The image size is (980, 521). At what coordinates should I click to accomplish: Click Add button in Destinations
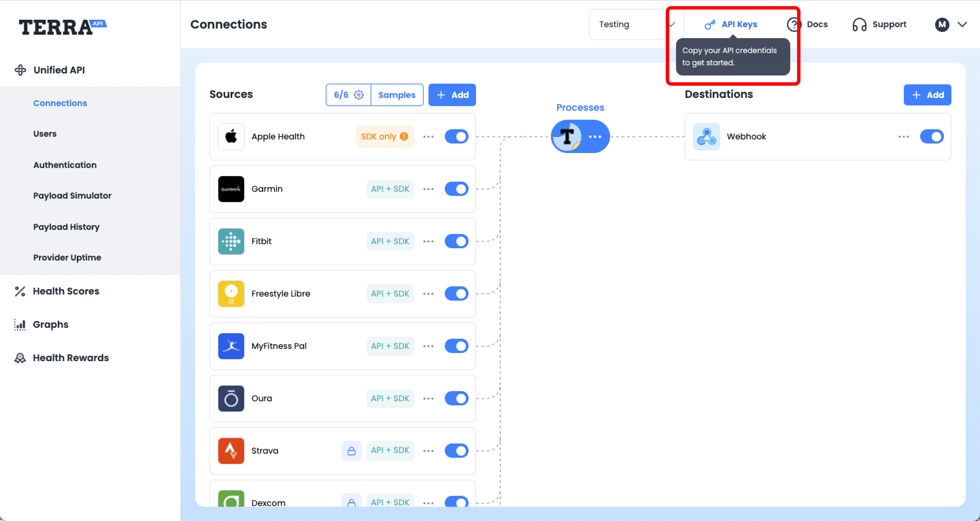(x=927, y=95)
